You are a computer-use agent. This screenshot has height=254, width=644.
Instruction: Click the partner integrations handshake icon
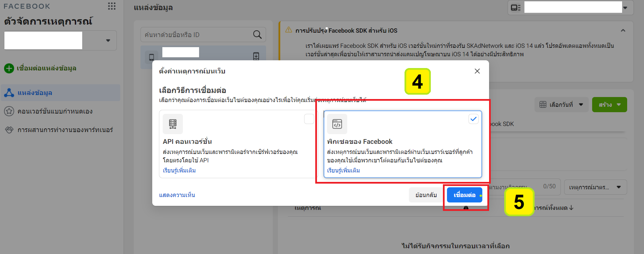tap(9, 130)
